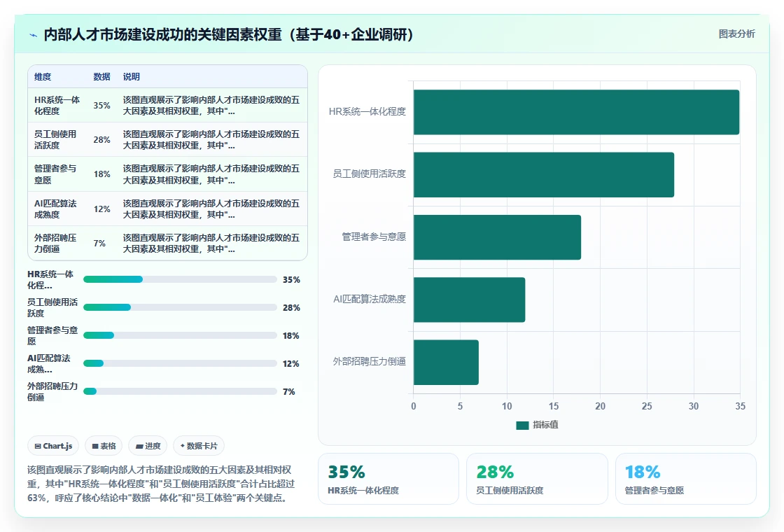
Task: Select the HR系统一体化程度 table row cell
Action: coord(57,106)
